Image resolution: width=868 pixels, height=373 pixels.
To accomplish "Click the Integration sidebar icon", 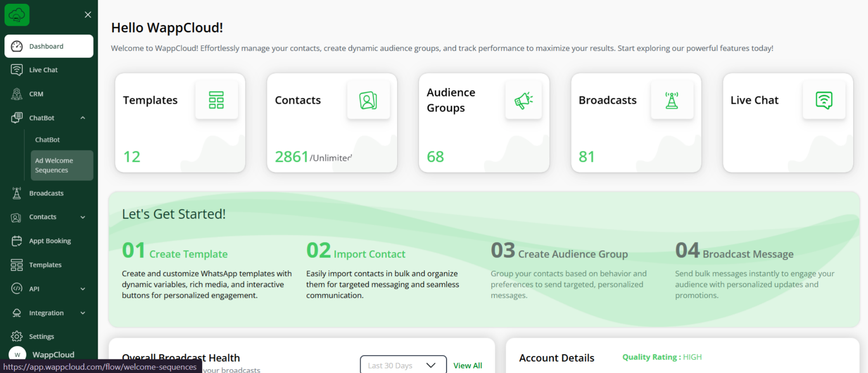I will (17, 313).
